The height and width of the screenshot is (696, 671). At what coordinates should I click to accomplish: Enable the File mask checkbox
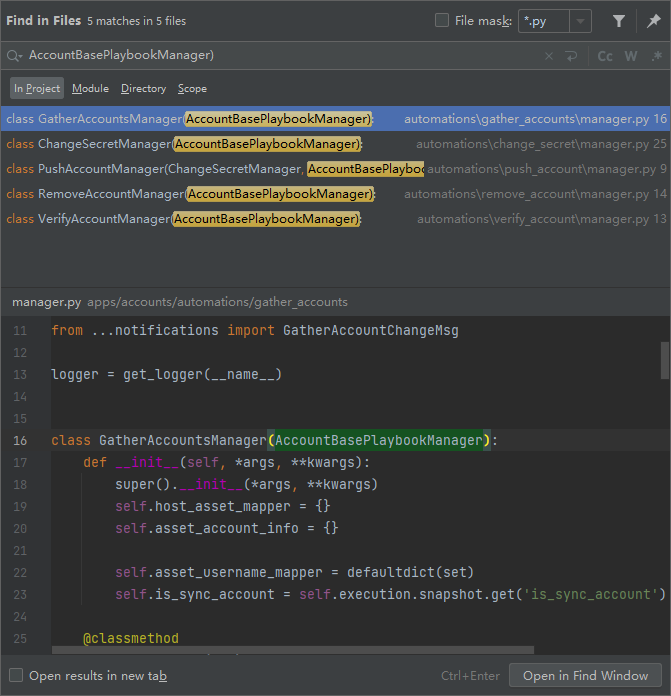[442, 21]
